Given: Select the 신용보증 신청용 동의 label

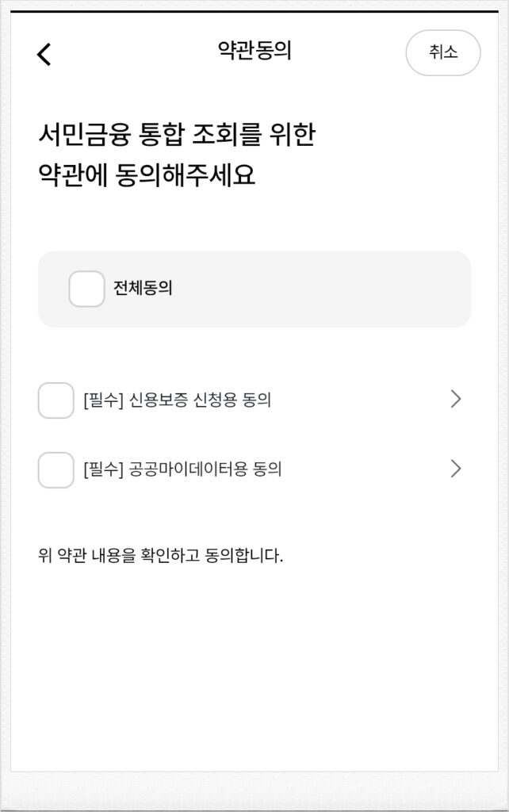Looking at the screenshot, I should [199, 400].
